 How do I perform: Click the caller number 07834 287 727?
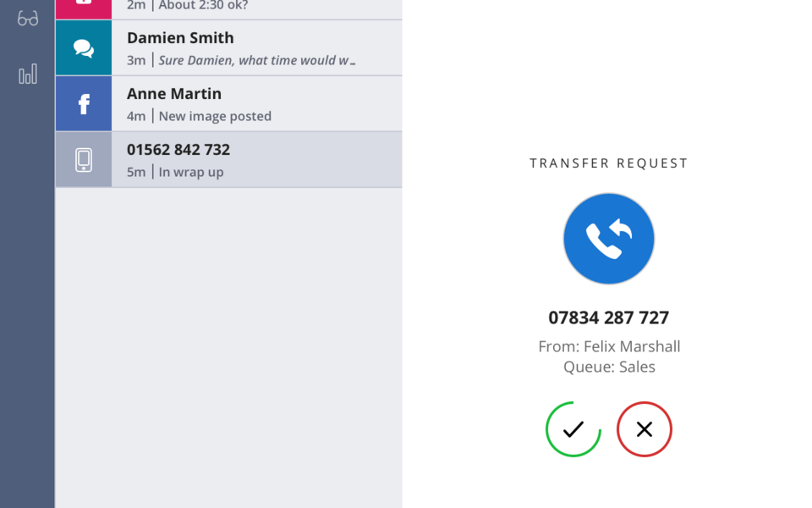point(608,317)
